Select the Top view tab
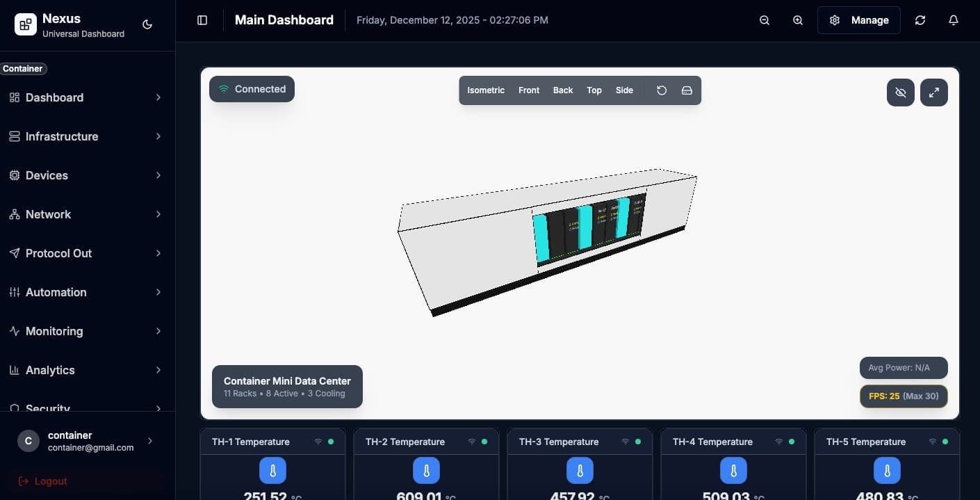 (594, 90)
